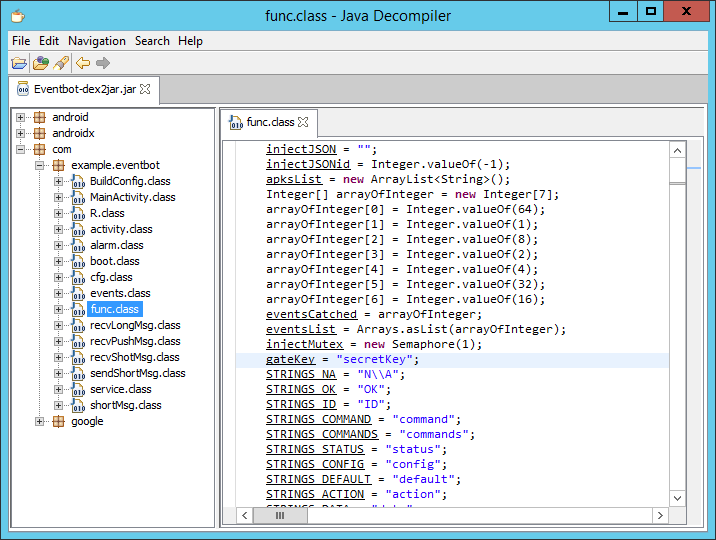Viewport: 716px width, 540px height.
Task: Select sendShortMsg.class in the tree
Action: click(x=137, y=373)
